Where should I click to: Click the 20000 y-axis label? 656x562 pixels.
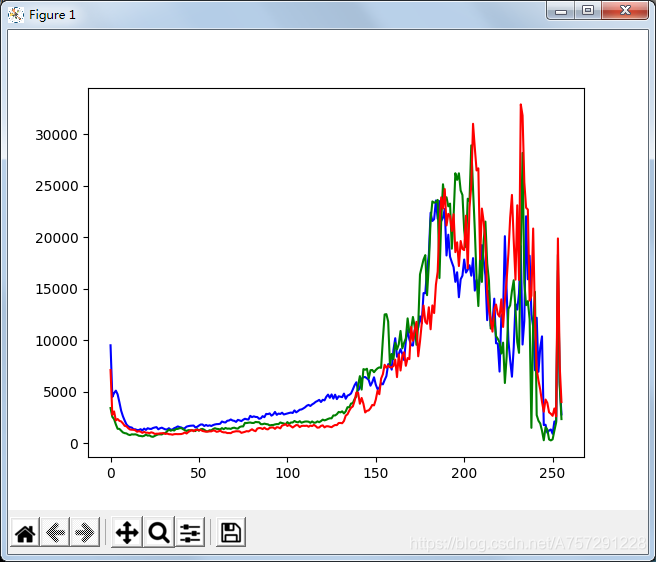(x=56, y=238)
